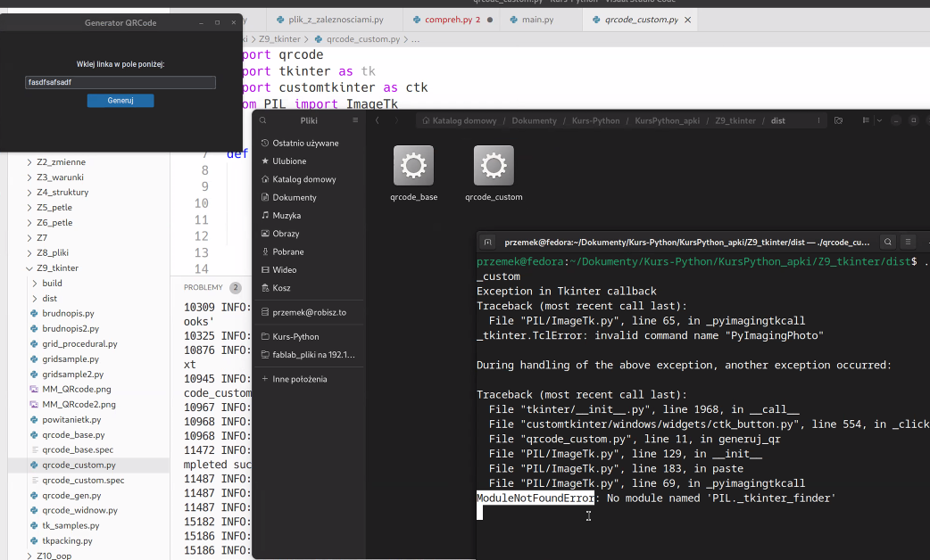930x560 pixels.
Task: Open gridsample.py from the Explorer tree
Action: pos(71,359)
